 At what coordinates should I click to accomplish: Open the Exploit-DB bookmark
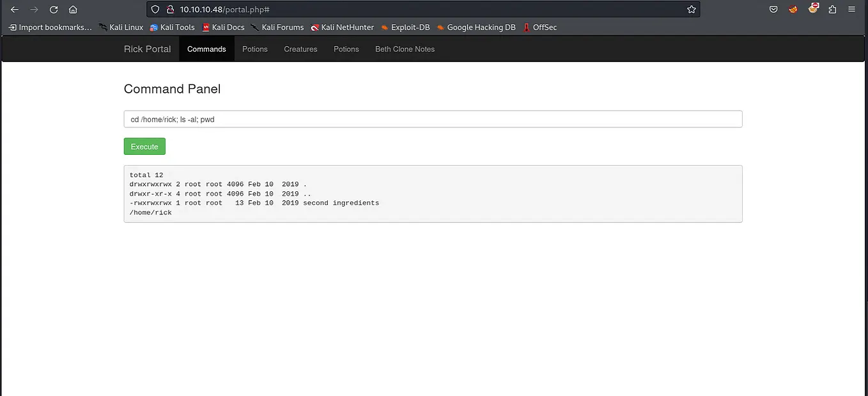coord(406,28)
